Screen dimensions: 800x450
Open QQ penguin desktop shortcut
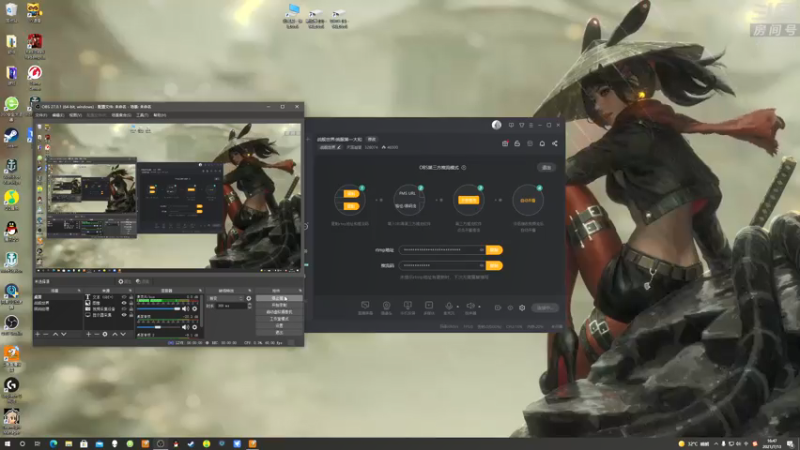point(11,229)
